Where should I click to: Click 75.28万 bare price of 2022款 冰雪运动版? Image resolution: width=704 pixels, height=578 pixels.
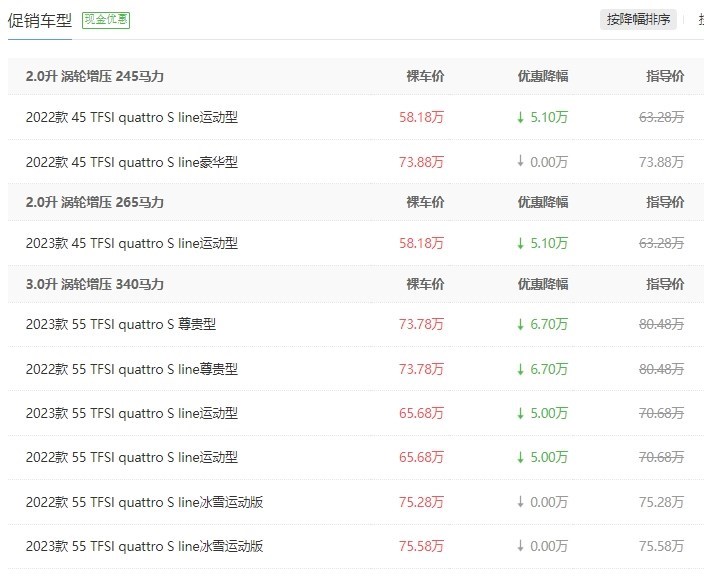click(421, 502)
